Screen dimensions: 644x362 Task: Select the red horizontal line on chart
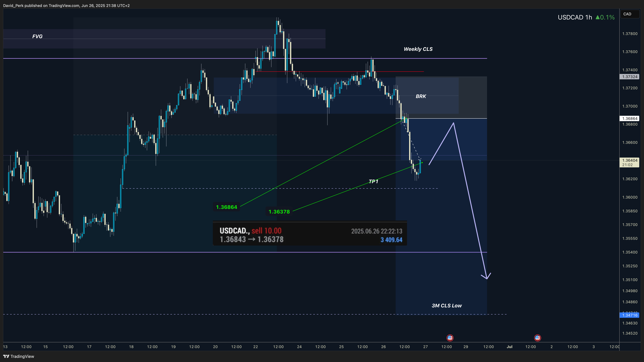(x=339, y=72)
